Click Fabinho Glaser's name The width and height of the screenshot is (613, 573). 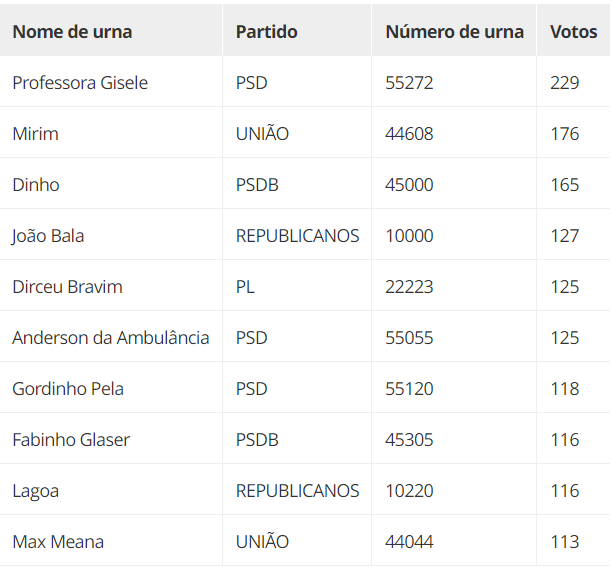tap(71, 440)
